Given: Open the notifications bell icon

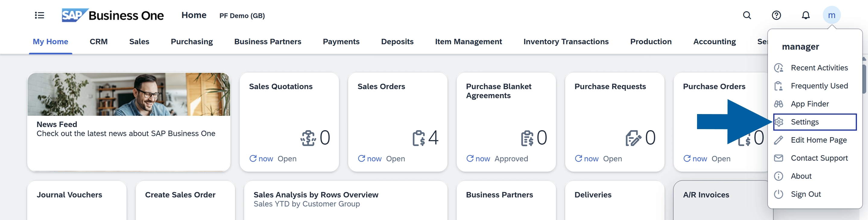Looking at the screenshot, I should tap(806, 15).
